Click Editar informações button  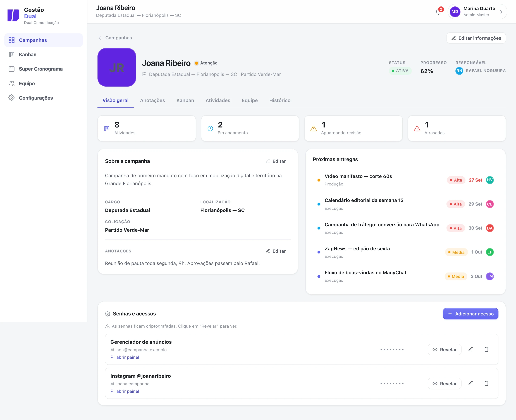coord(476,38)
